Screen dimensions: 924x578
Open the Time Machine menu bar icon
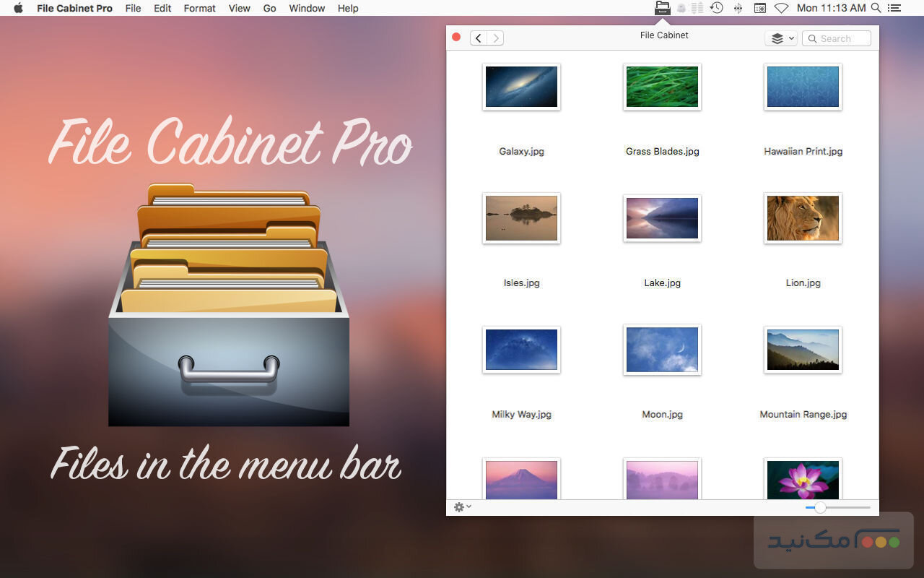[716, 8]
